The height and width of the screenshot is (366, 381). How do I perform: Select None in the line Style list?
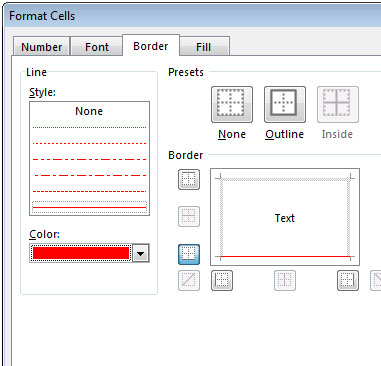(x=89, y=111)
